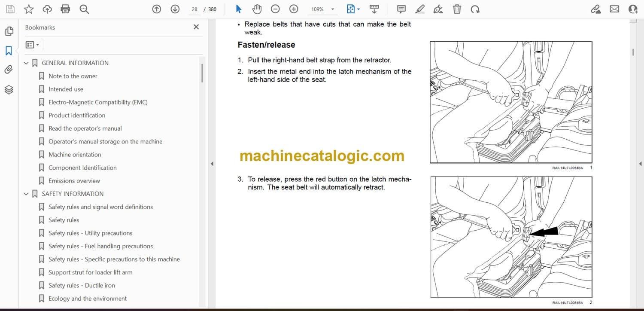Toggle the Bookmarks side panel icon
Image resolution: width=644 pixels, height=311 pixels.
[x=9, y=51]
